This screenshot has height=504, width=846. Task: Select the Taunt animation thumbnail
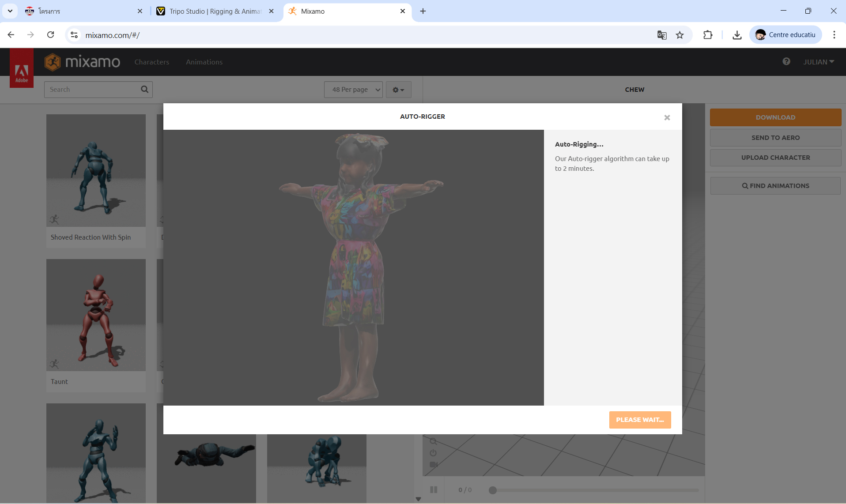pyautogui.click(x=96, y=315)
